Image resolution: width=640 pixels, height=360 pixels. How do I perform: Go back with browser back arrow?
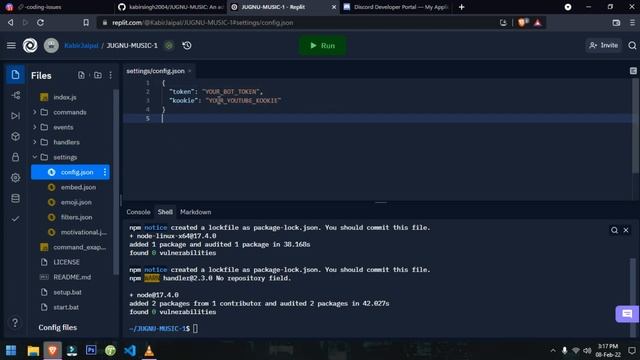point(11,23)
